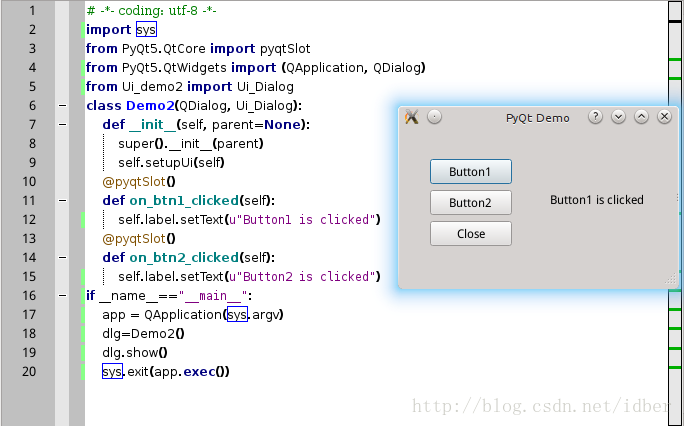Close the PyQt Demo window with the X icon
Screen dimensions: 684x426
coord(664,117)
